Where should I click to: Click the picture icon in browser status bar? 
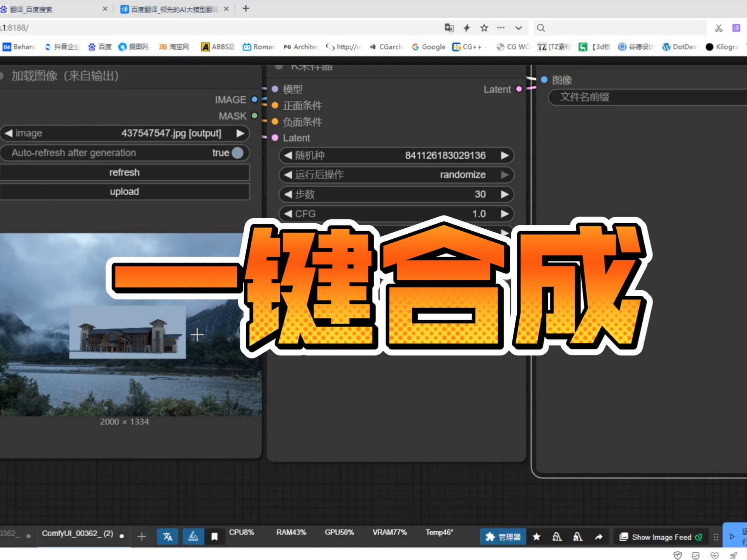(696, 555)
